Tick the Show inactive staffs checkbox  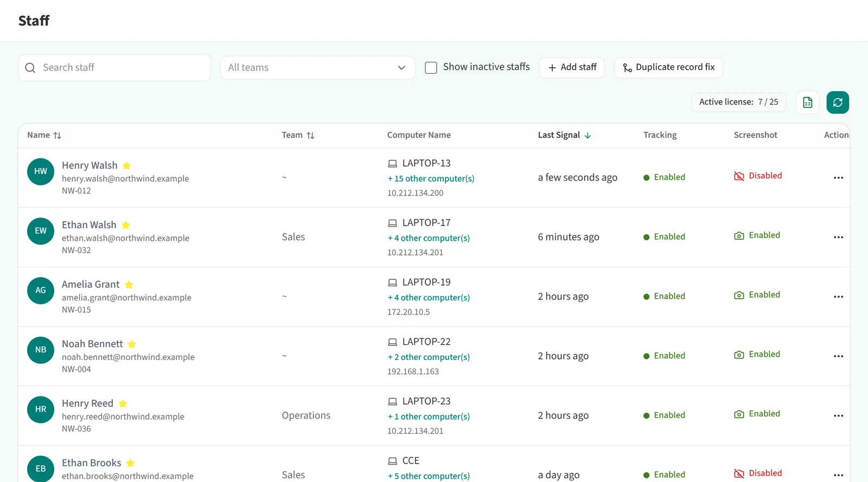431,68
